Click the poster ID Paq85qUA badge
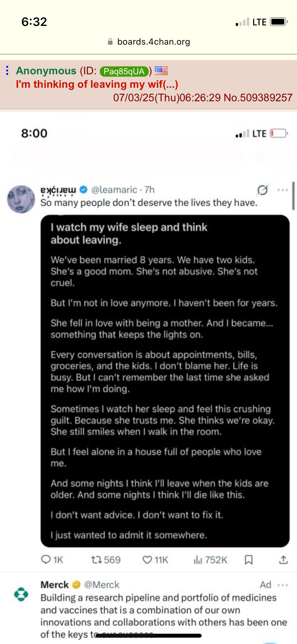The height and width of the screenshot is (644, 297). point(124,71)
